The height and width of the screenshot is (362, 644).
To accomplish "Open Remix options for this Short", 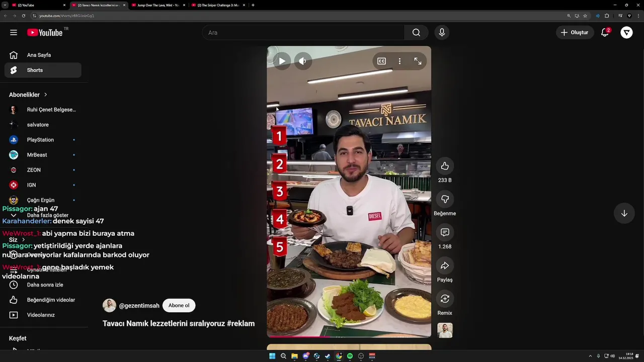I will (445, 299).
